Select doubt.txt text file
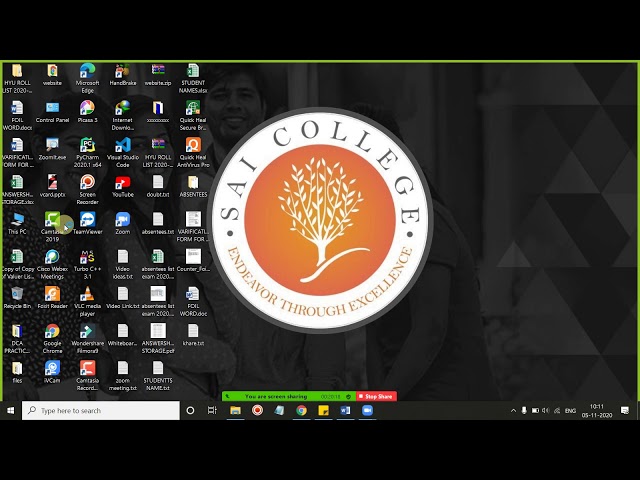Image resolution: width=640 pixels, height=480 pixels. coord(158,186)
